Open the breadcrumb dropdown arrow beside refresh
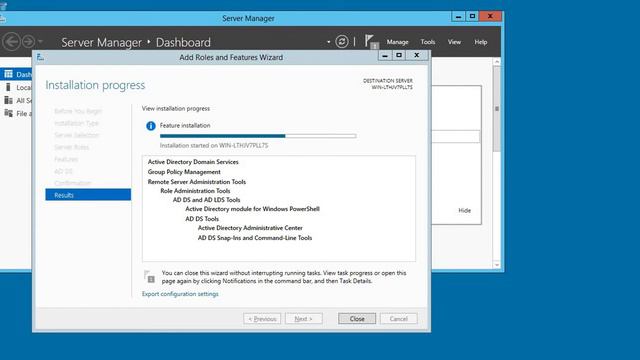Screen dimensions: 640x360 click(329, 42)
